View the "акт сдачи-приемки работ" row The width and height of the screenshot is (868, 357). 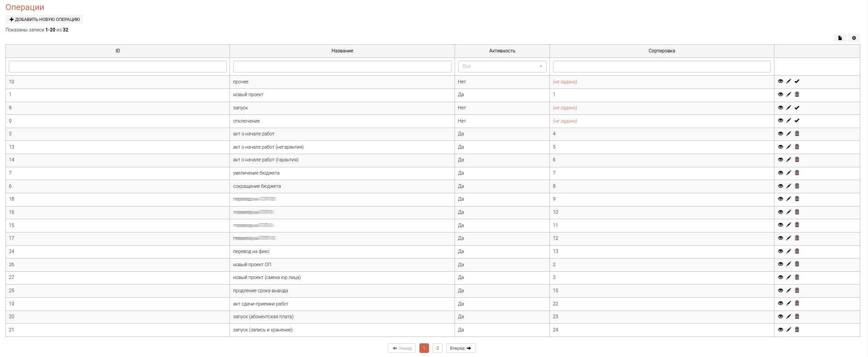point(780,304)
